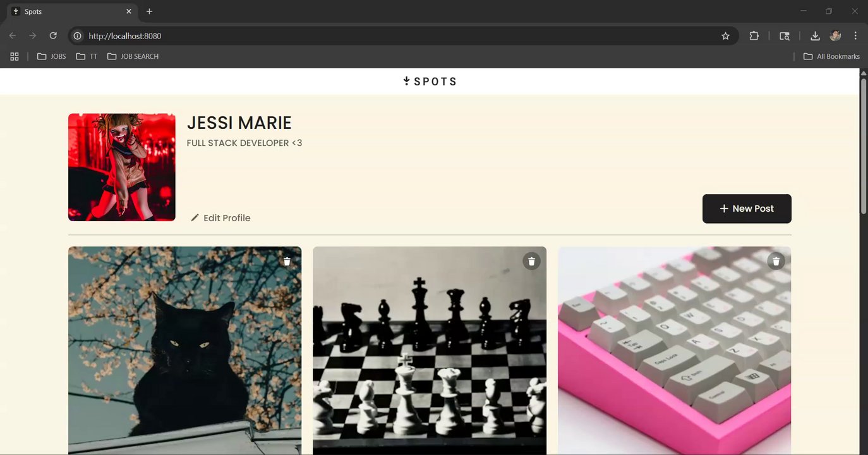This screenshot has height=455, width=868.
Task: Open a new browser tab
Action: tap(149, 11)
